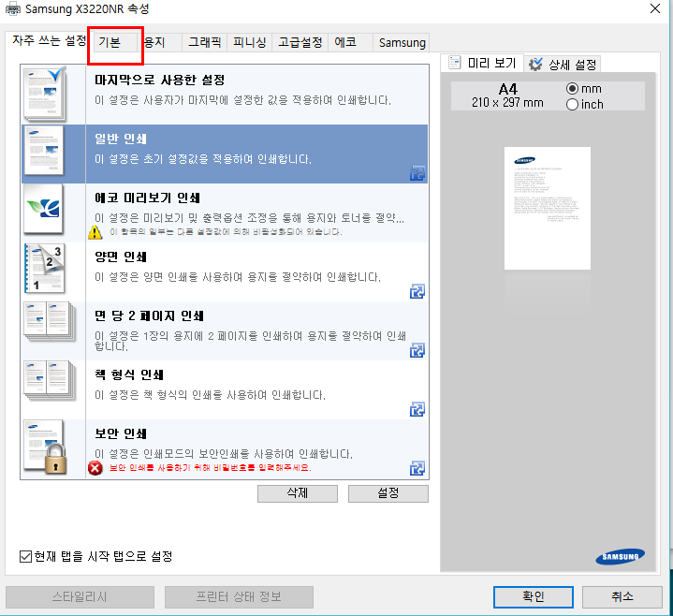Click the document icon beside 미리 보기
Screen dimensions: 673x616
click(x=455, y=63)
